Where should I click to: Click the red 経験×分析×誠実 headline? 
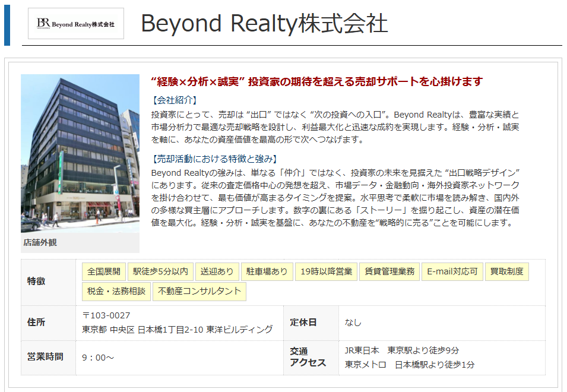click(317, 82)
